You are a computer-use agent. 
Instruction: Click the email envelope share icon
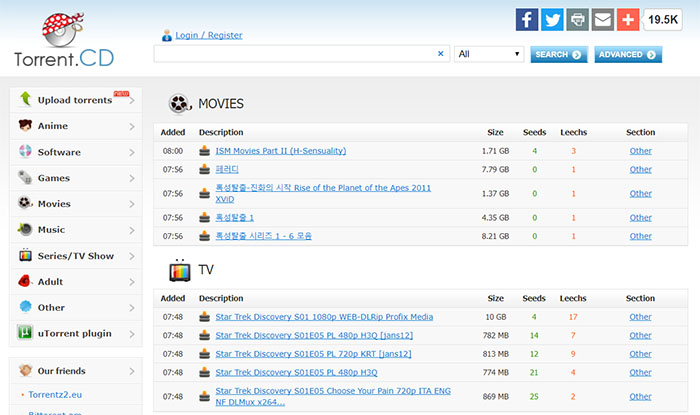(x=603, y=20)
